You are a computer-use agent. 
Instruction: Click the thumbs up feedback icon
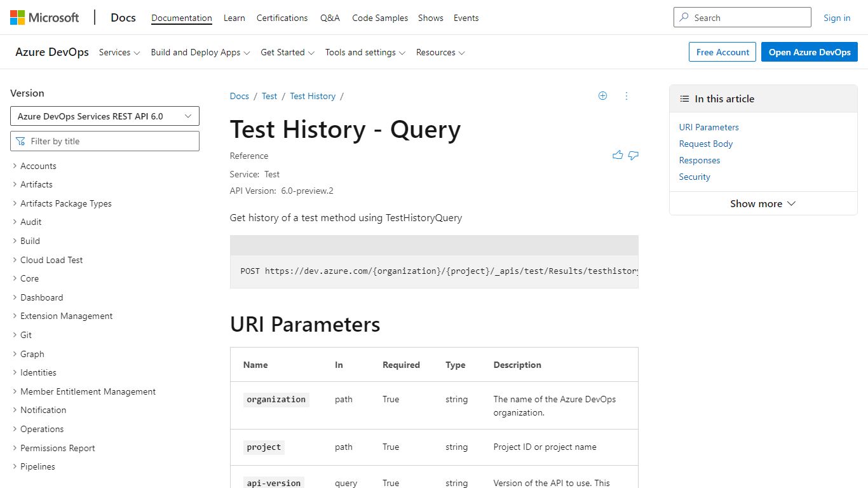(618, 155)
